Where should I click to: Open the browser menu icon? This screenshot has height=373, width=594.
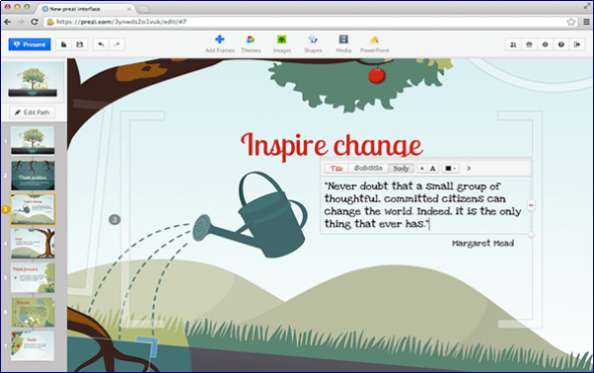click(586, 22)
